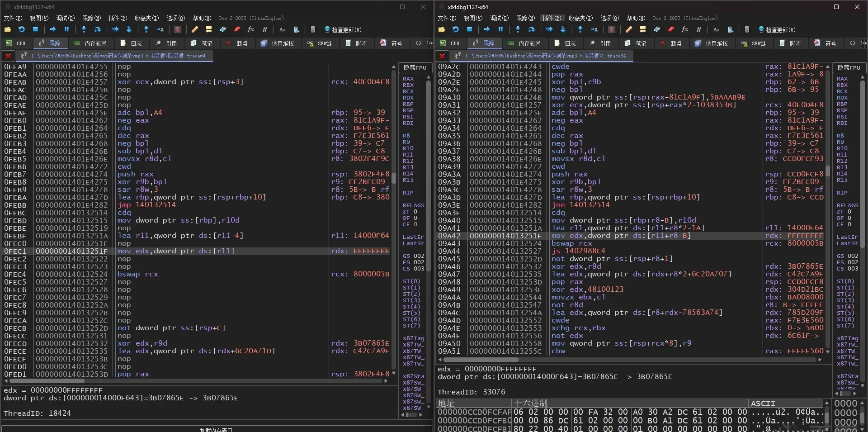Image resolution: width=868 pixels, height=432 pixels.
Task: Open SEH链 tab in left window
Action: (320, 43)
